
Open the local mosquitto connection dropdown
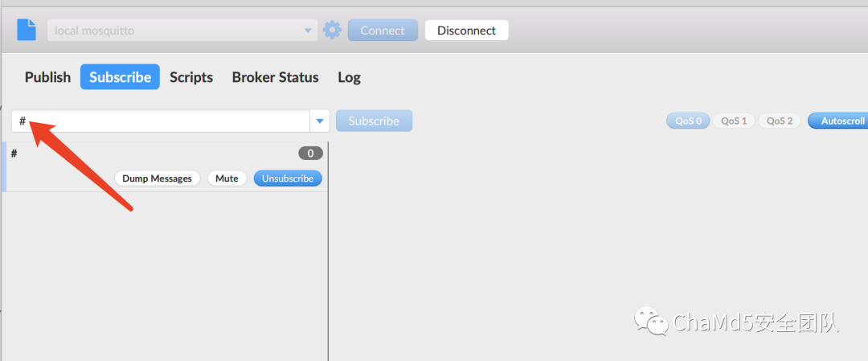point(182,31)
